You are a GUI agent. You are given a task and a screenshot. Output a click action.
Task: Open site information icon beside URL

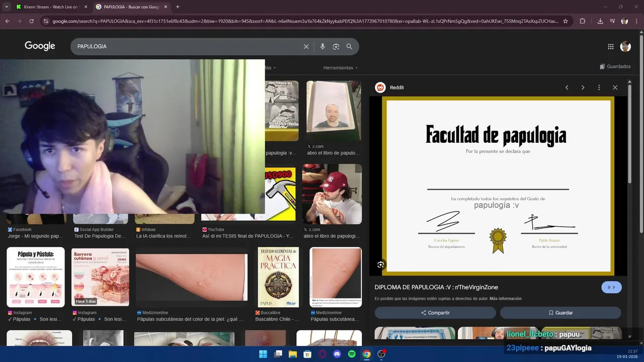[46, 21]
